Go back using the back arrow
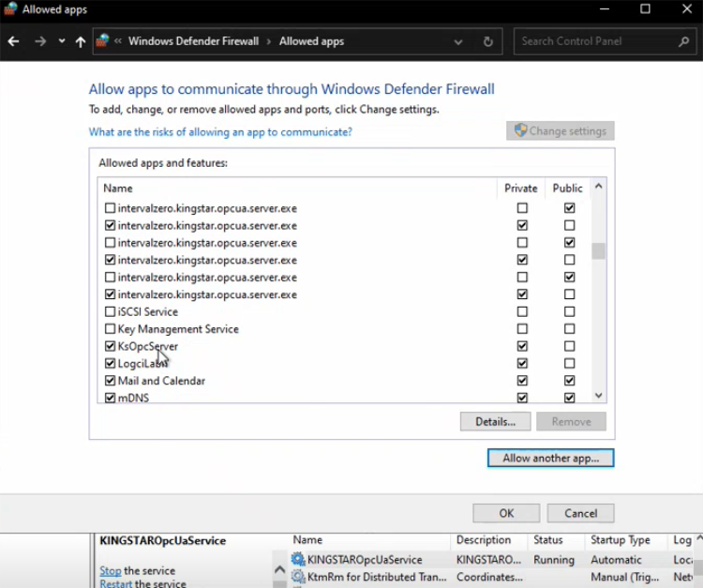 tap(13, 41)
